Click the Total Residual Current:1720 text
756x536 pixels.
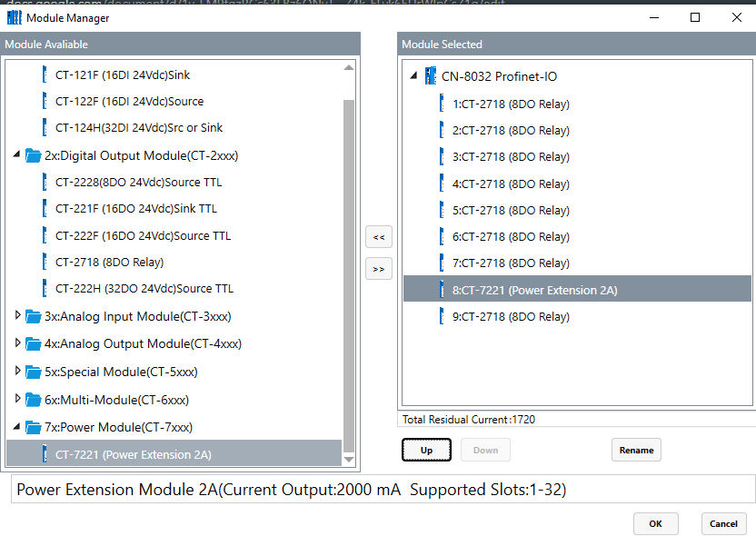pyautogui.click(x=469, y=420)
